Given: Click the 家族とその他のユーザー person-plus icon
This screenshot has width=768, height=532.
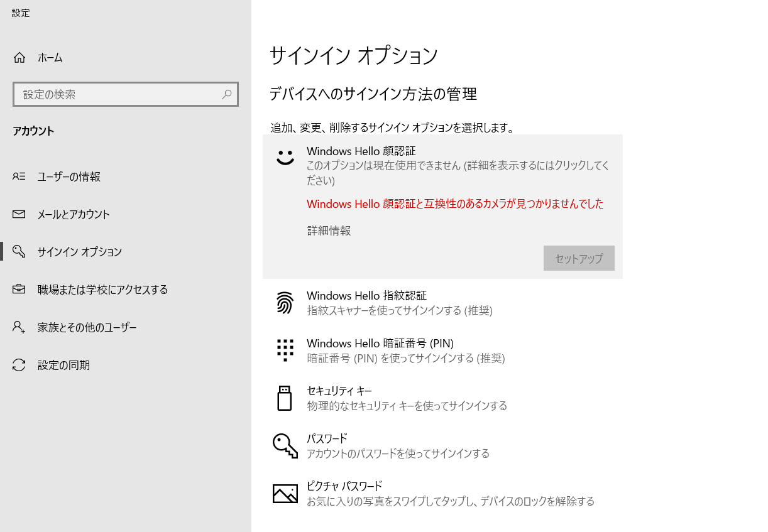Looking at the screenshot, I should [19, 327].
